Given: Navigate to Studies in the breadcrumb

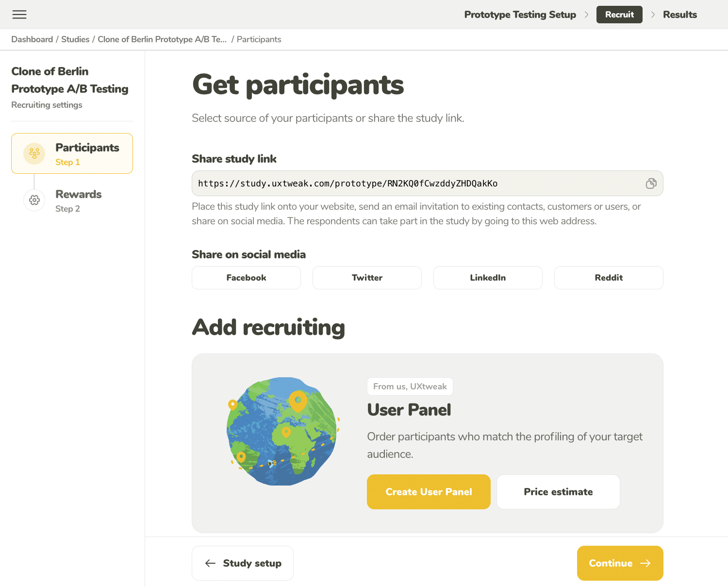Looking at the screenshot, I should click(x=75, y=39).
